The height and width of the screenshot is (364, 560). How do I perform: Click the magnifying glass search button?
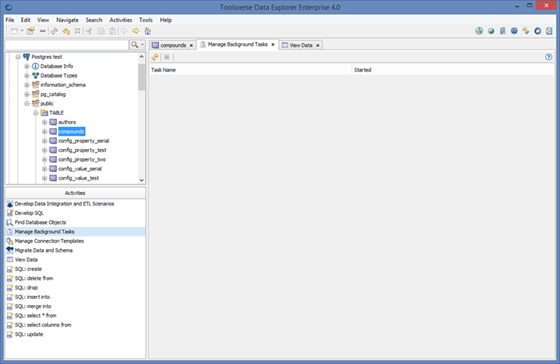(135, 45)
